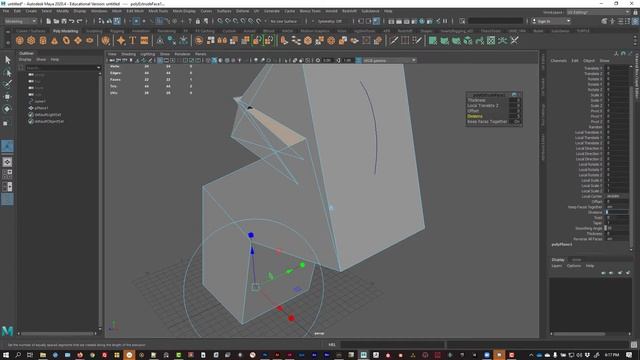
Task: Click Divisions label in viewport popup
Action: [475, 116]
